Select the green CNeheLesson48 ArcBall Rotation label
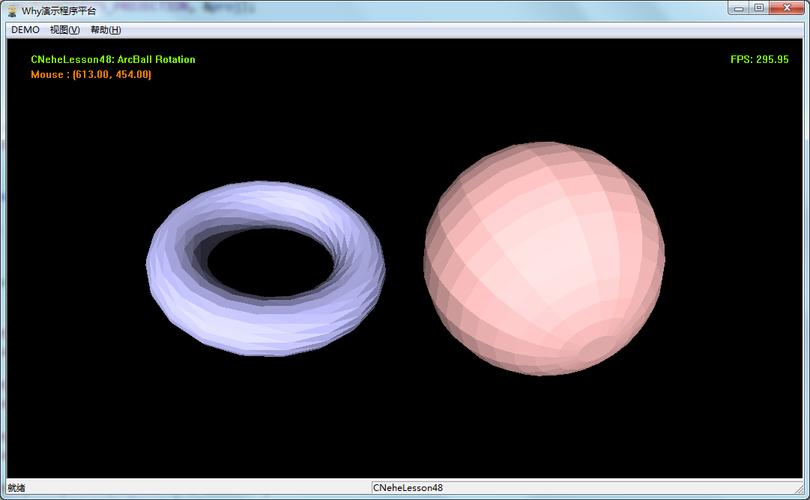The image size is (810, 500). pyautogui.click(x=113, y=59)
